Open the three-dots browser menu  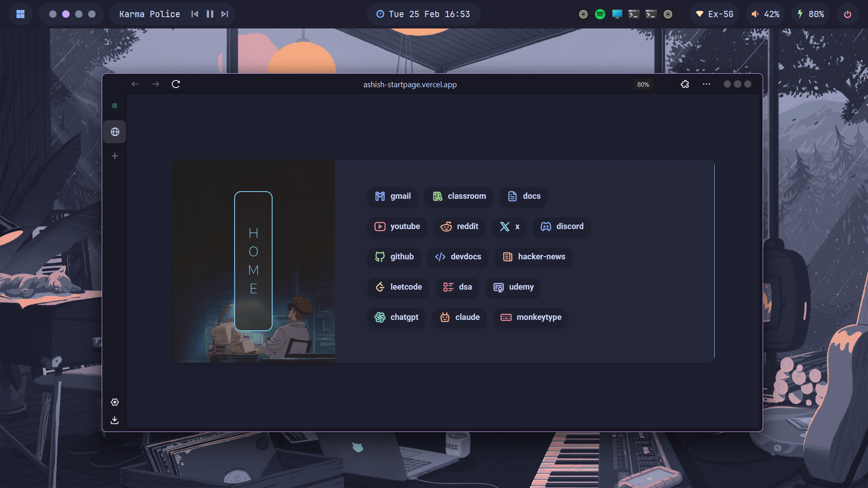707,84
